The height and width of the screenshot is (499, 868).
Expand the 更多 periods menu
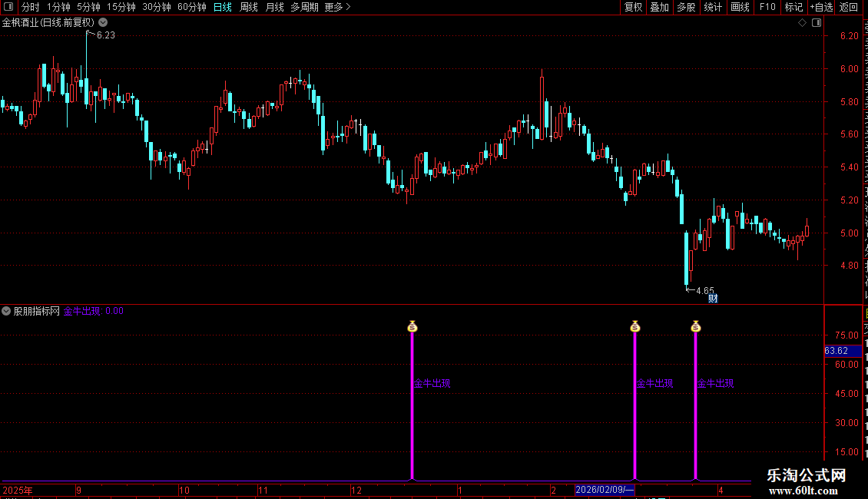[x=337, y=7]
